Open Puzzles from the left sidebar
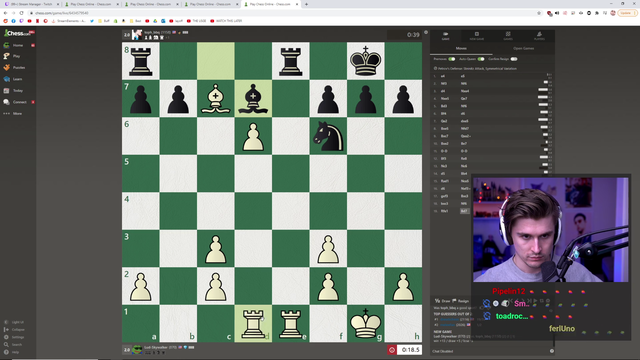640x360 pixels. click(x=18, y=68)
